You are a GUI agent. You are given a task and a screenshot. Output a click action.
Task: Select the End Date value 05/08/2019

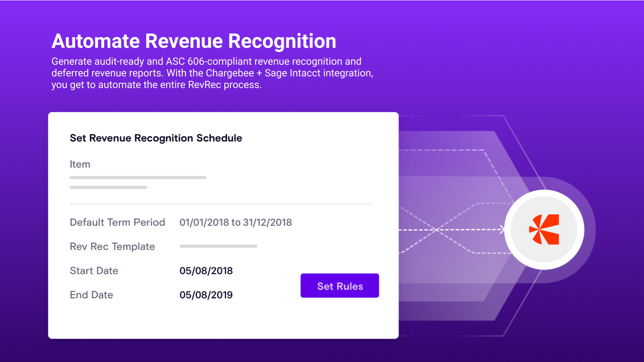(x=206, y=295)
